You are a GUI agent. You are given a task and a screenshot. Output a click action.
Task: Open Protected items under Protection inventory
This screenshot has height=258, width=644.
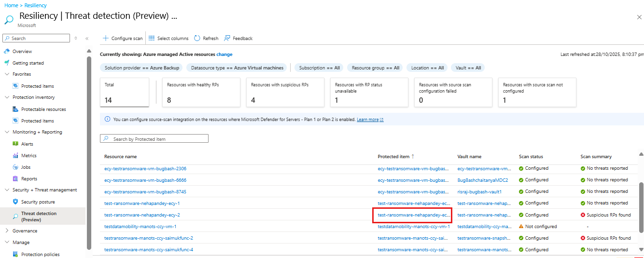(x=38, y=121)
